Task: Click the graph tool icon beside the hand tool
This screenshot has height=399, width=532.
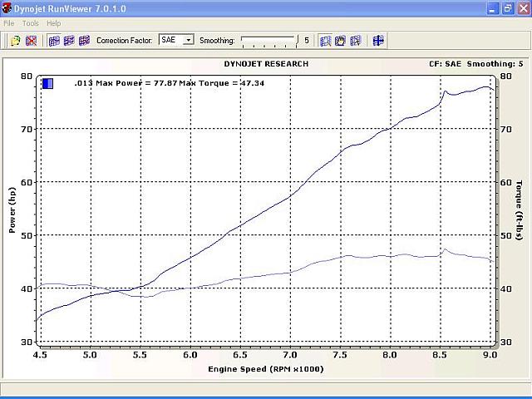Action: point(355,41)
